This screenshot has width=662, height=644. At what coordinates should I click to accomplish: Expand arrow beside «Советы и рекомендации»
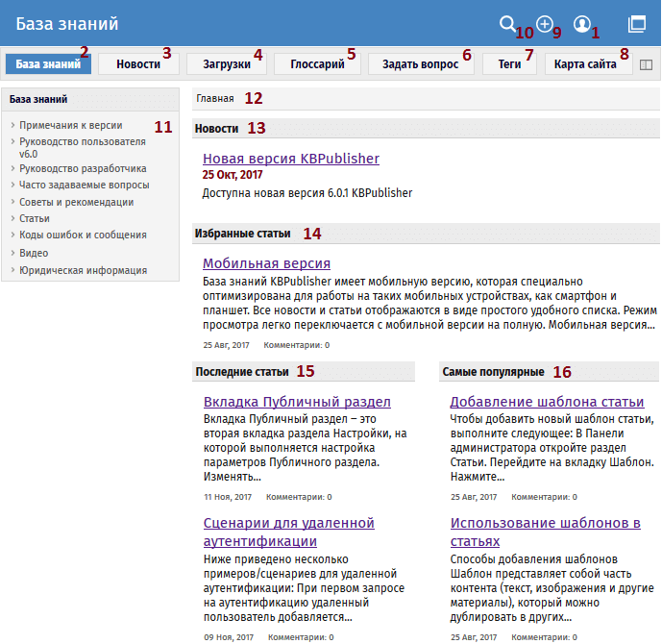coord(12,202)
